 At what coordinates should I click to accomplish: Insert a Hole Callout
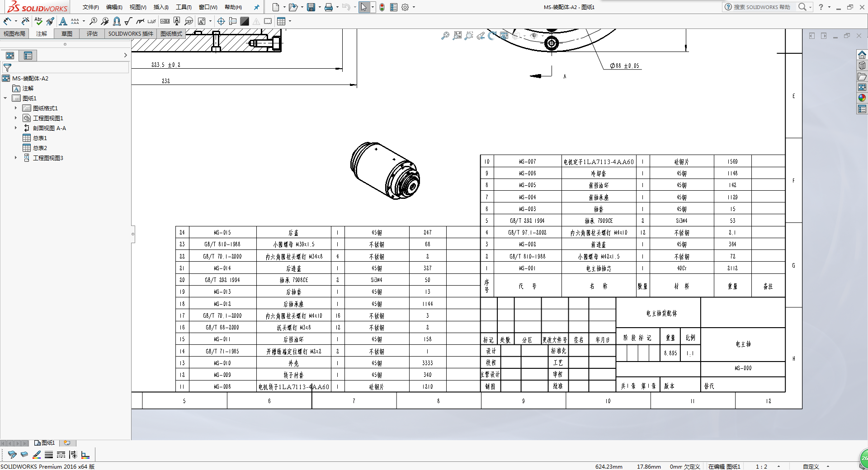[152, 21]
